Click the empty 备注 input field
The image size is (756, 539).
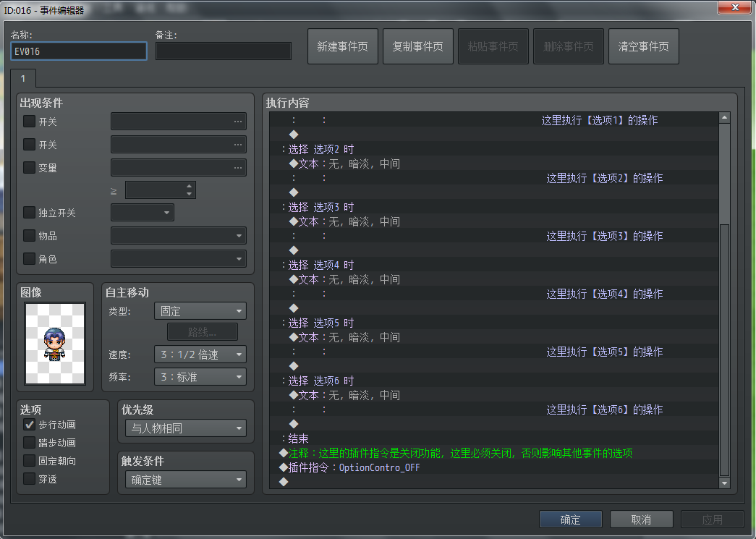(224, 51)
